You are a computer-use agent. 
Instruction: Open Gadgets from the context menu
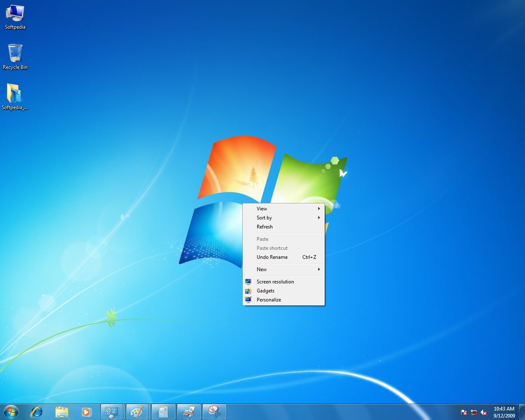(x=283, y=291)
